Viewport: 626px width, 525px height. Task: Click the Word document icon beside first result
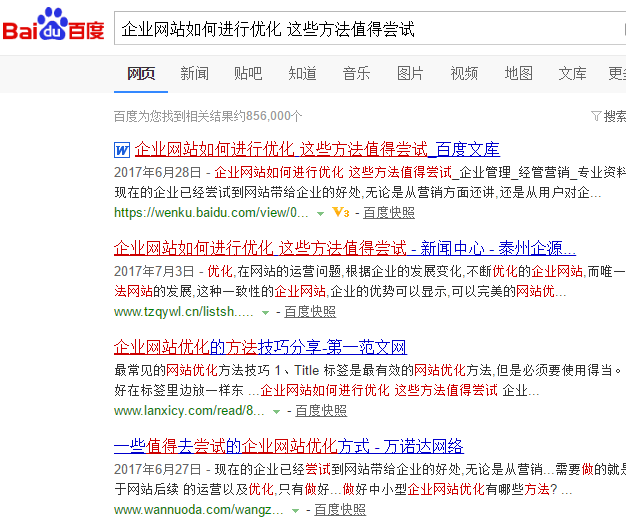click(122, 150)
